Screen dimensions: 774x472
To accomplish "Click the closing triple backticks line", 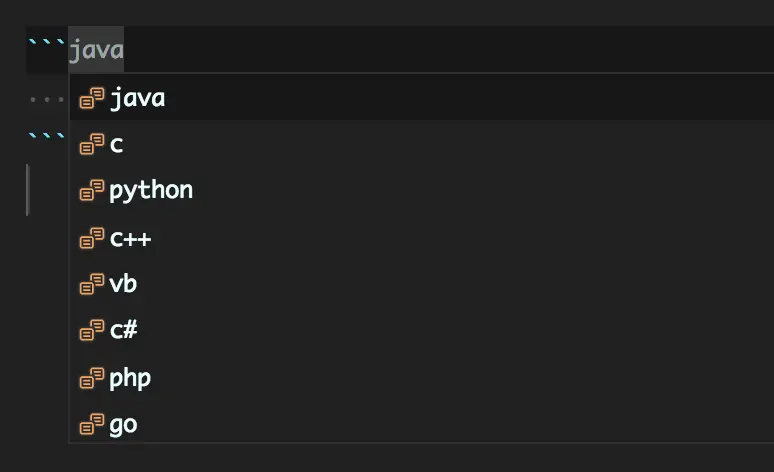I will tap(47, 136).
